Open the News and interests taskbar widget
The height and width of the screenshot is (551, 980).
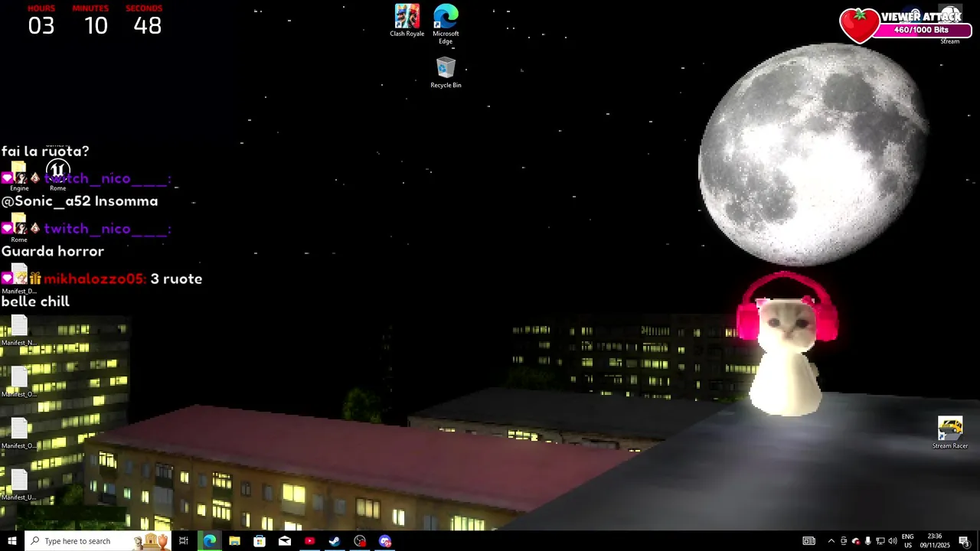click(808, 541)
